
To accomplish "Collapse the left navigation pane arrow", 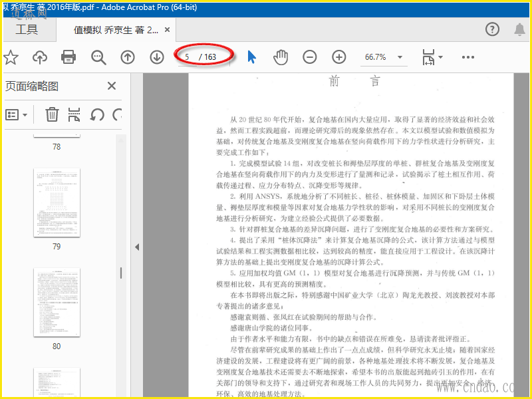I will pyautogui.click(x=137, y=247).
